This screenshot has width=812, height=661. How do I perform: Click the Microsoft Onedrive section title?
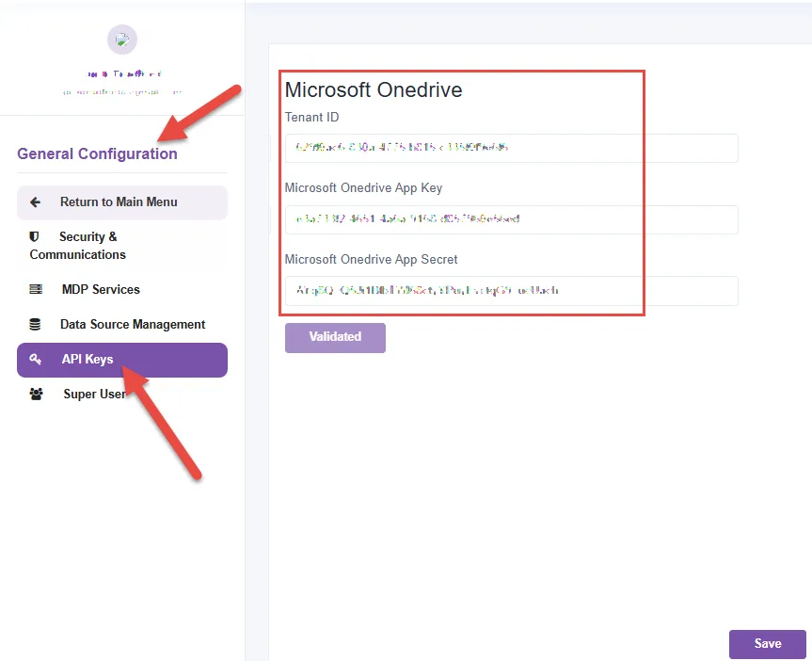[x=374, y=90]
